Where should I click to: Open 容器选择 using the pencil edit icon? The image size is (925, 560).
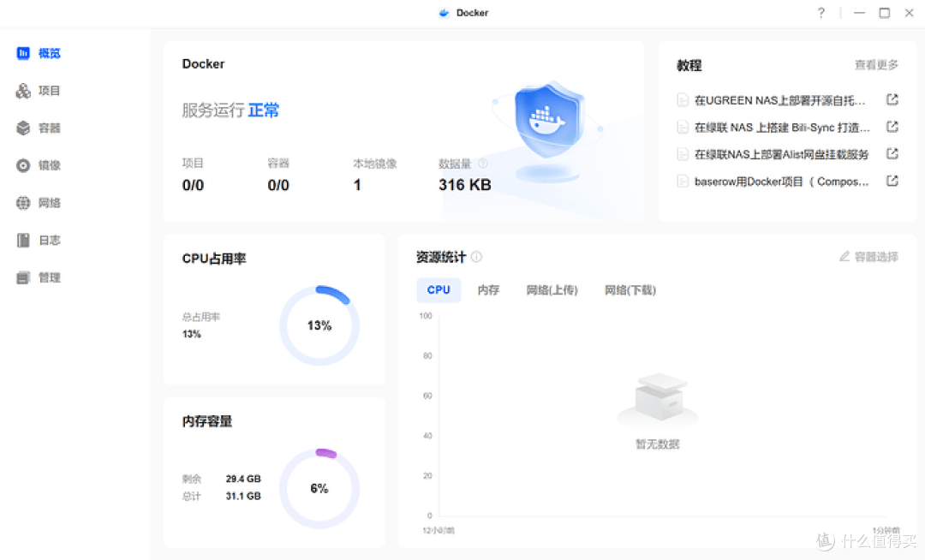point(868,256)
